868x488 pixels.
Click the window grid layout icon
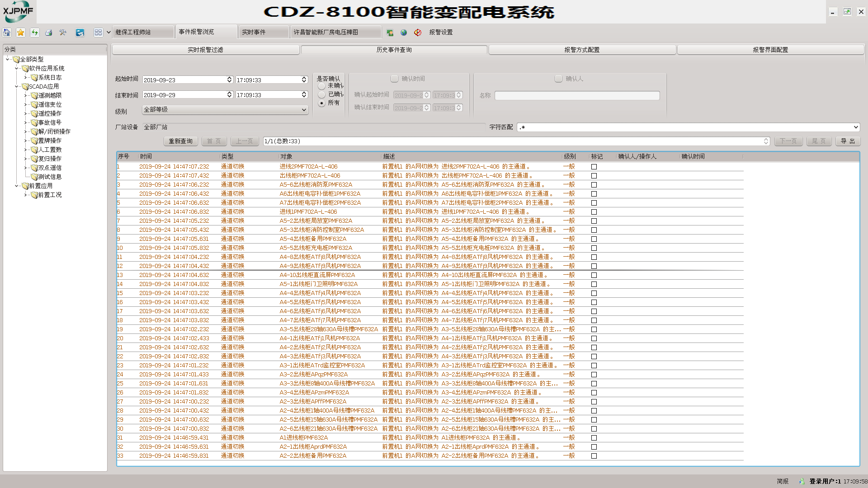[x=98, y=33]
